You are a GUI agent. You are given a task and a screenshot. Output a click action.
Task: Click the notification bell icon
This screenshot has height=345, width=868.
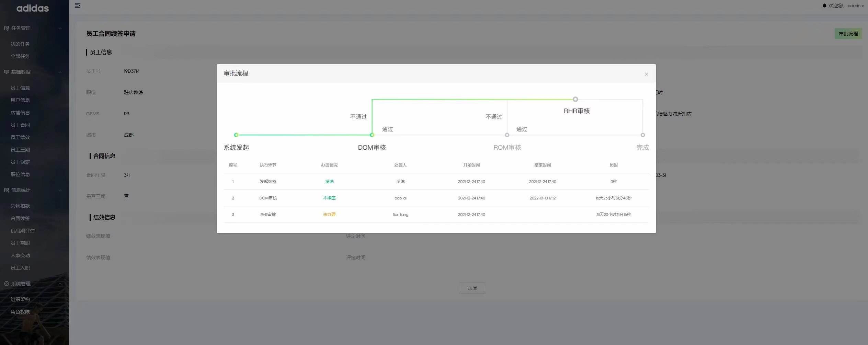[824, 6]
